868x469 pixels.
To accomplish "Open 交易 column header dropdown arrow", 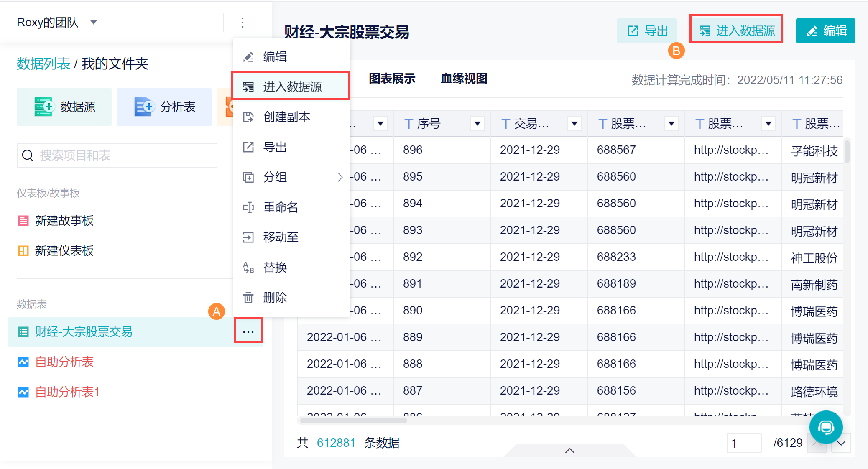I will click(x=574, y=124).
